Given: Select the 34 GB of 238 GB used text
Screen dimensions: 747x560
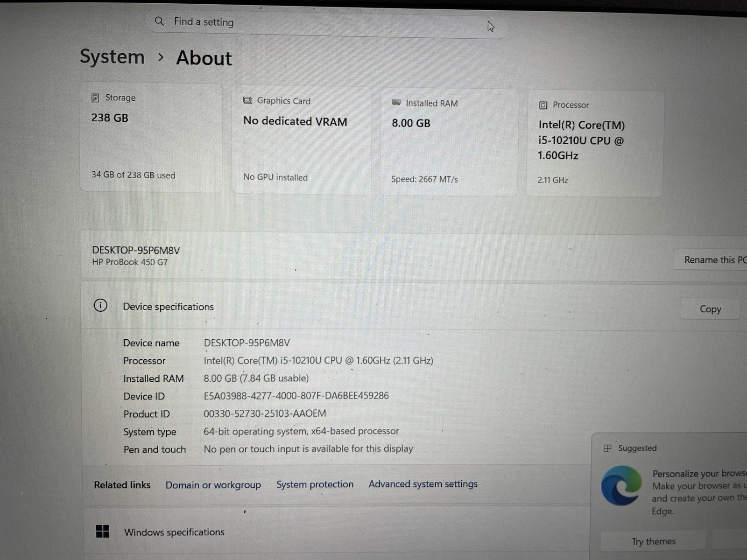Looking at the screenshot, I should [x=133, y=175].
